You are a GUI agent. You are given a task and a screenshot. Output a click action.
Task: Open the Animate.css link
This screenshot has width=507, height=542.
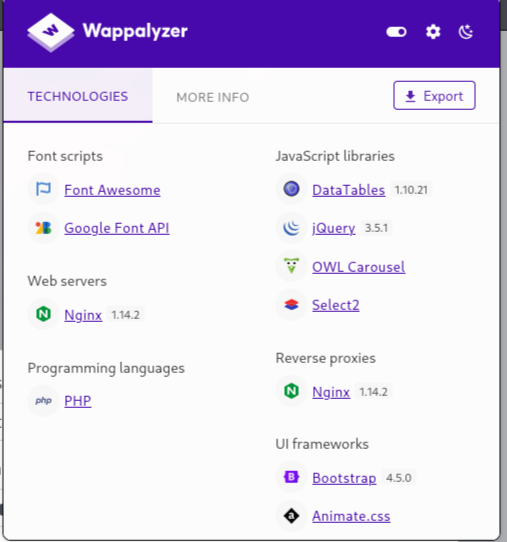point(351,516)
